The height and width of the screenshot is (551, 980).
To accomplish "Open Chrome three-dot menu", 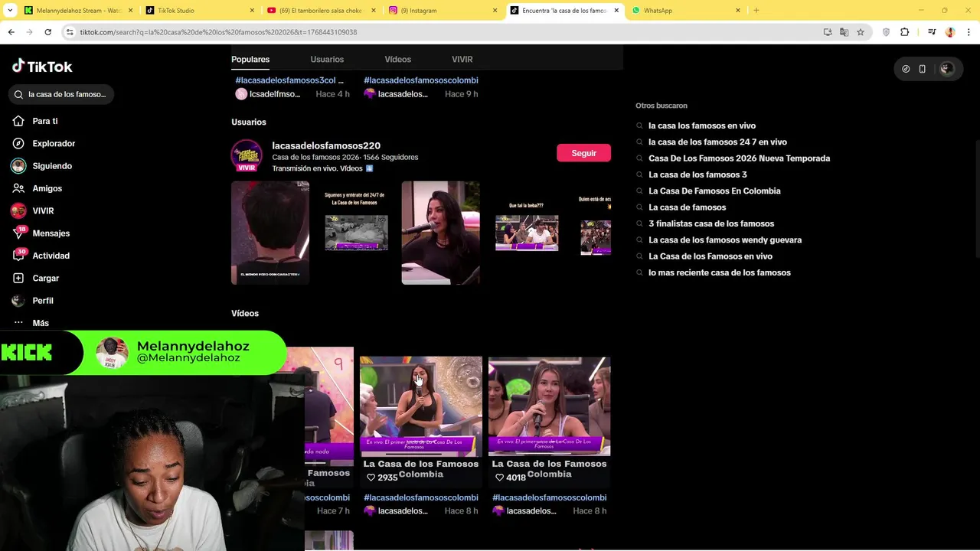I will tap(969, 32).
